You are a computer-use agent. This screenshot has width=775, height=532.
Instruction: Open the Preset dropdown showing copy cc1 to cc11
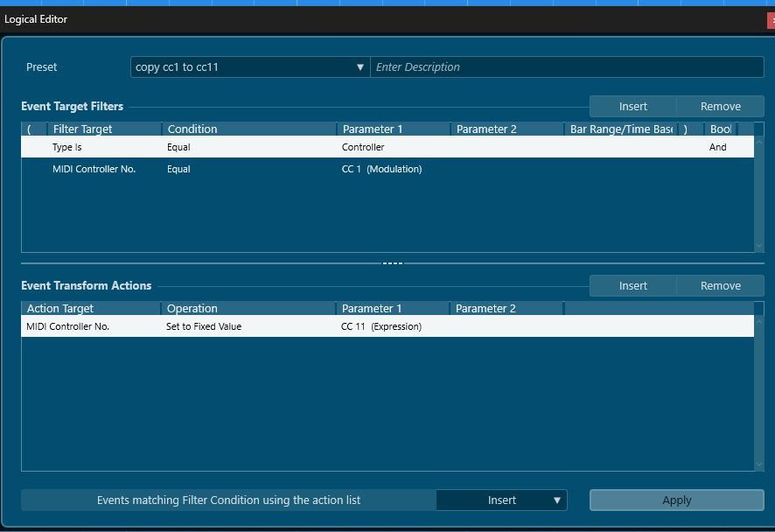pos(250,67)
